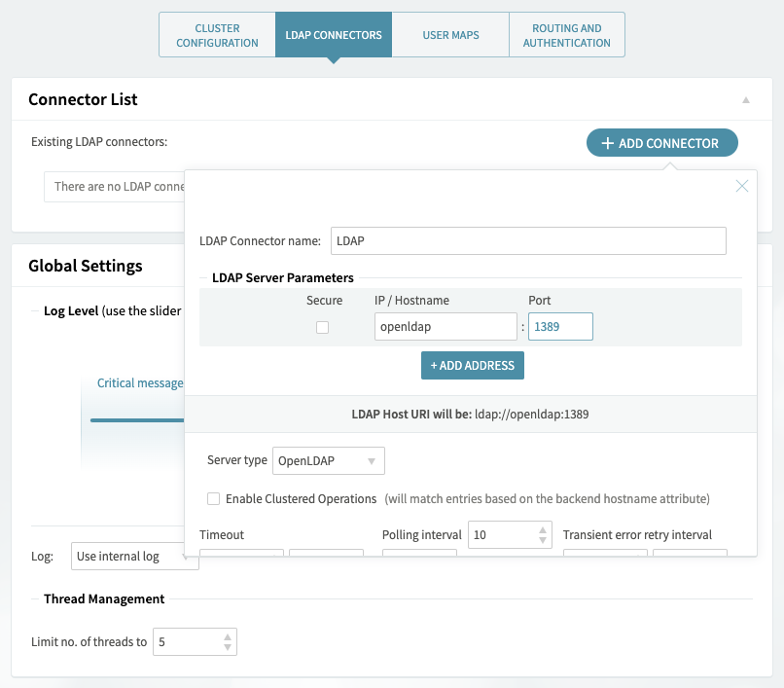Enable the Secure checkbox
The width and height of the screenshot is (784, 688).
pos(323,327)
